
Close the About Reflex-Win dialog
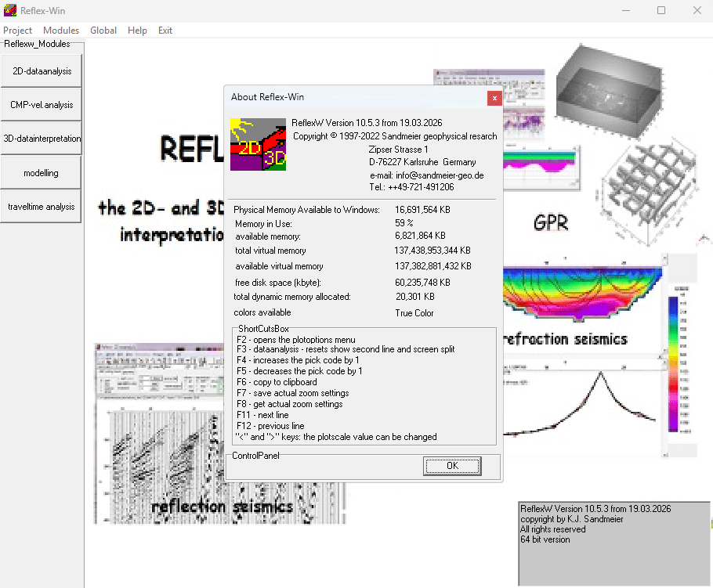494,98
